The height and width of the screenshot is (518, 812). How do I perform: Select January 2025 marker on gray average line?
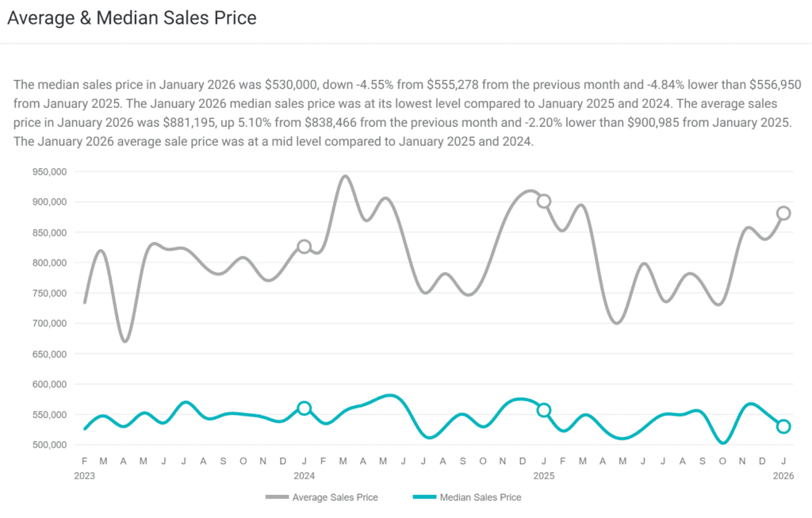544,201
